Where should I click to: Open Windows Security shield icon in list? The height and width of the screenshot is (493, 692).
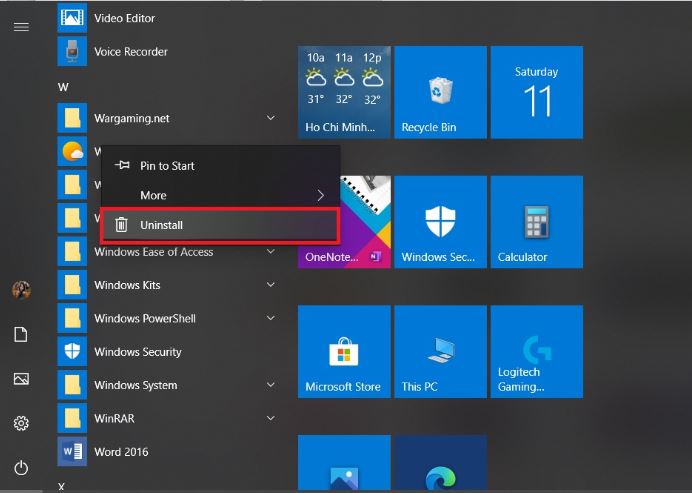[x=72, y=352]
